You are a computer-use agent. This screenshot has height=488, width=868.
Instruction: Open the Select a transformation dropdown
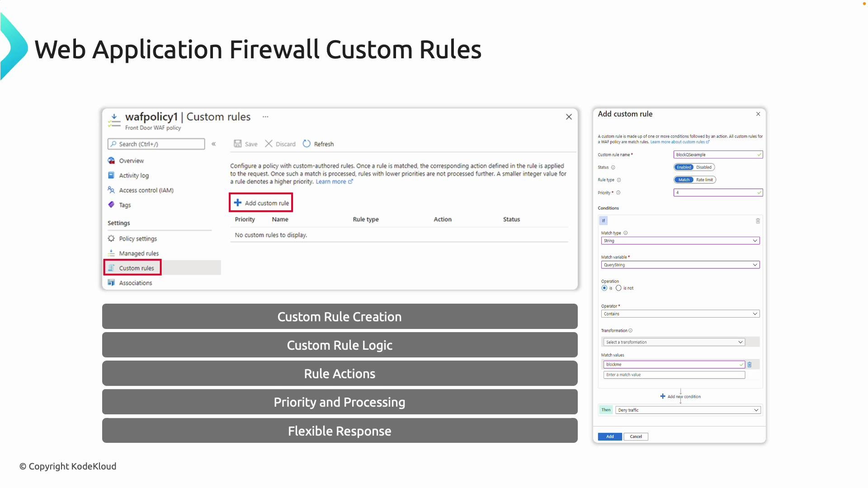click(674, 343)
